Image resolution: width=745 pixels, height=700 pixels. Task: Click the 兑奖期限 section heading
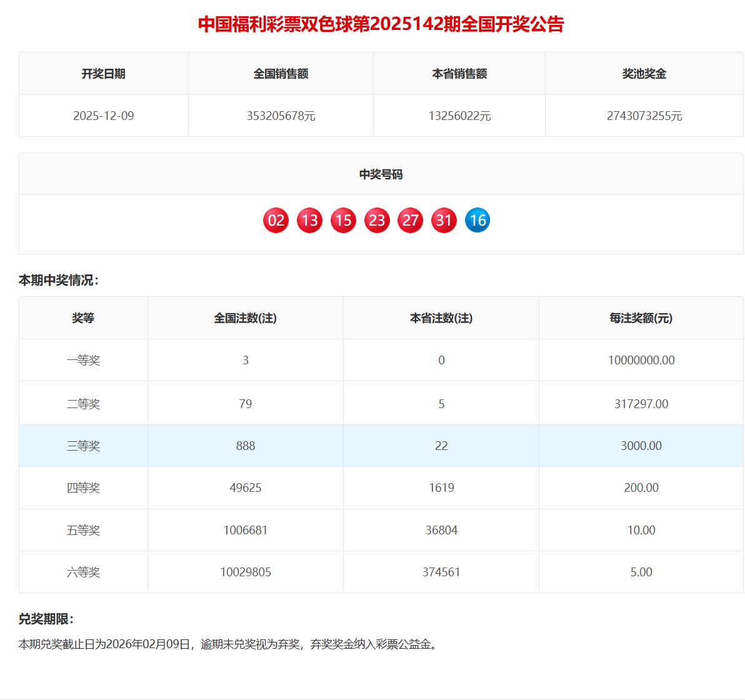46,619
